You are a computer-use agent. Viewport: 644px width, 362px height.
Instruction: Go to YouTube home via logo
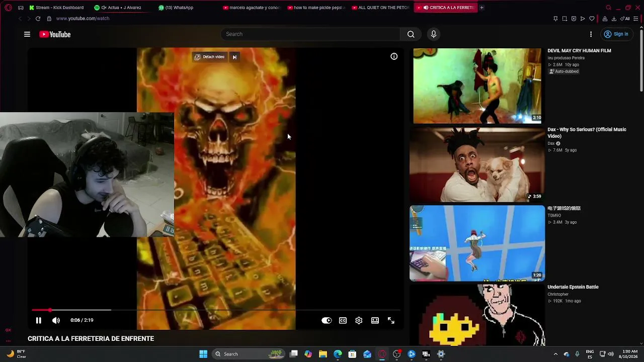point(55,34)
